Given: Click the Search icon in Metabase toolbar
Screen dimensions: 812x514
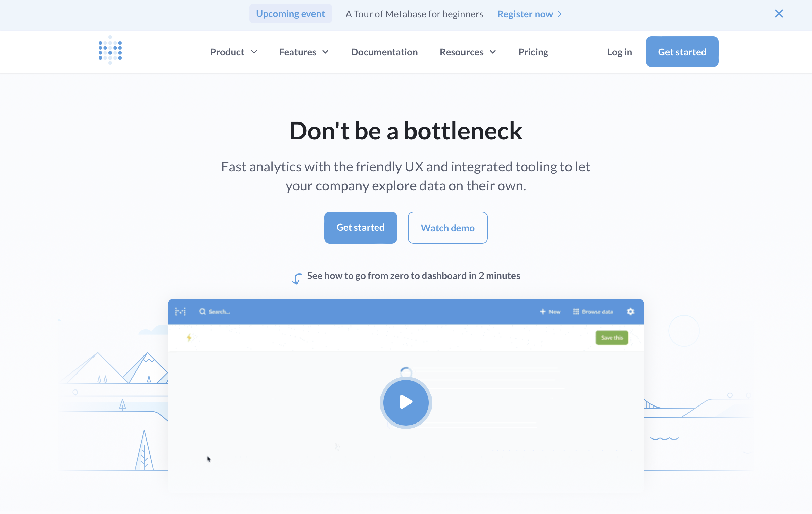Looking at the screenshot, I should 201,311.
